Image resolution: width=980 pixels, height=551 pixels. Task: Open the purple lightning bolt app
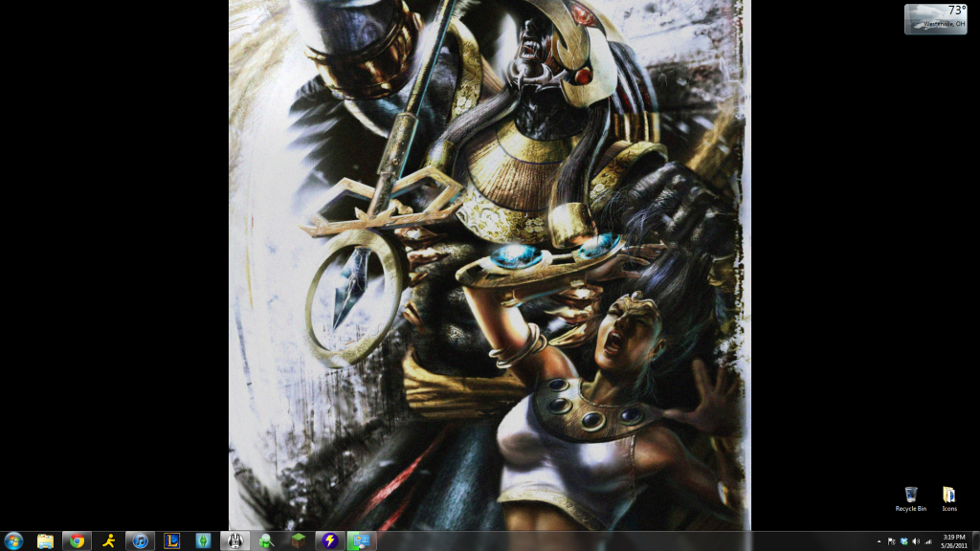(x=330, y=541)
